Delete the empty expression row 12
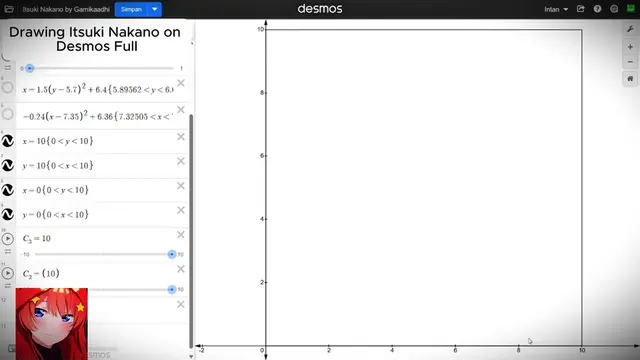Viewport: 640px width, 360px height. [x=181, y=304]
